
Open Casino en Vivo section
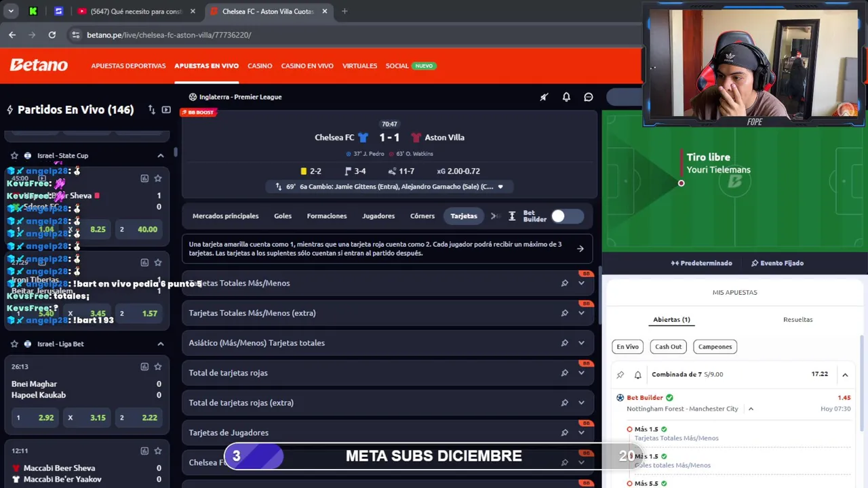click(307, 66)
